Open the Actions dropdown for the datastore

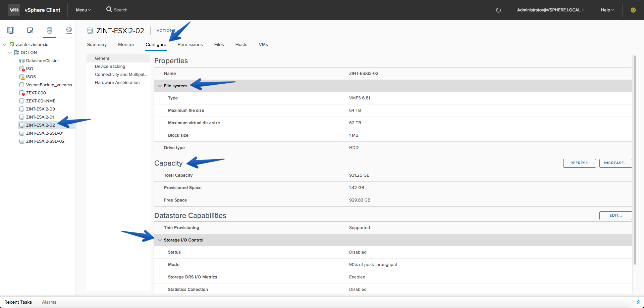167,31
